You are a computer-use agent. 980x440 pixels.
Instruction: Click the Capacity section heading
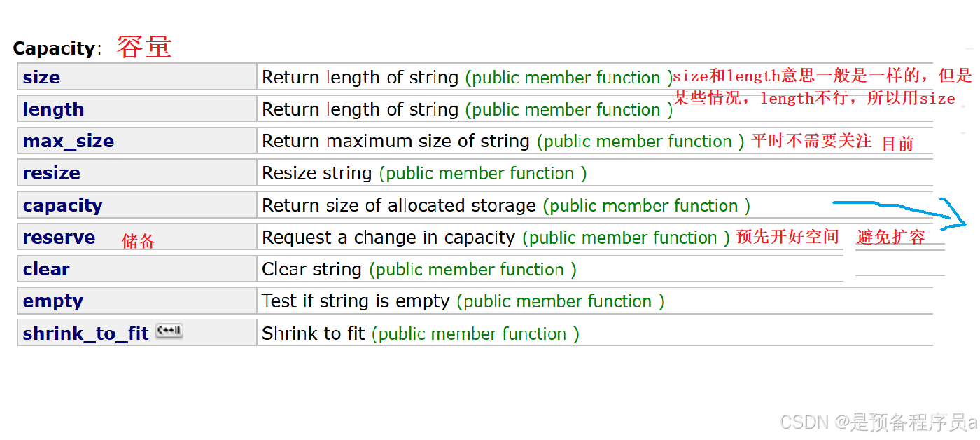pyautogui.click(x=55, y=48)
